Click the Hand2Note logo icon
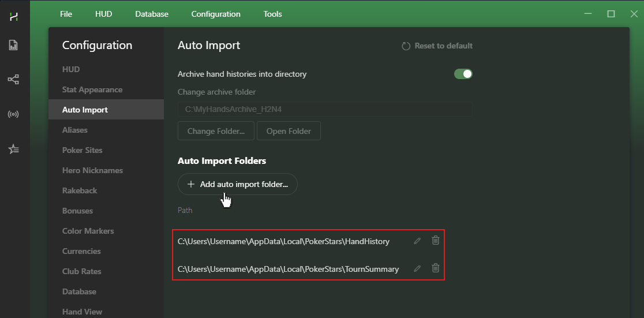The image size is (644, 318). 14,17
